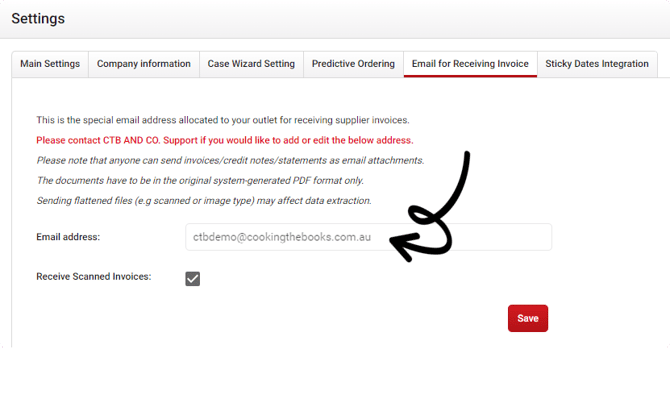Click the Email address input field
This screenshot has width=670, height=403.
(368, 237)
